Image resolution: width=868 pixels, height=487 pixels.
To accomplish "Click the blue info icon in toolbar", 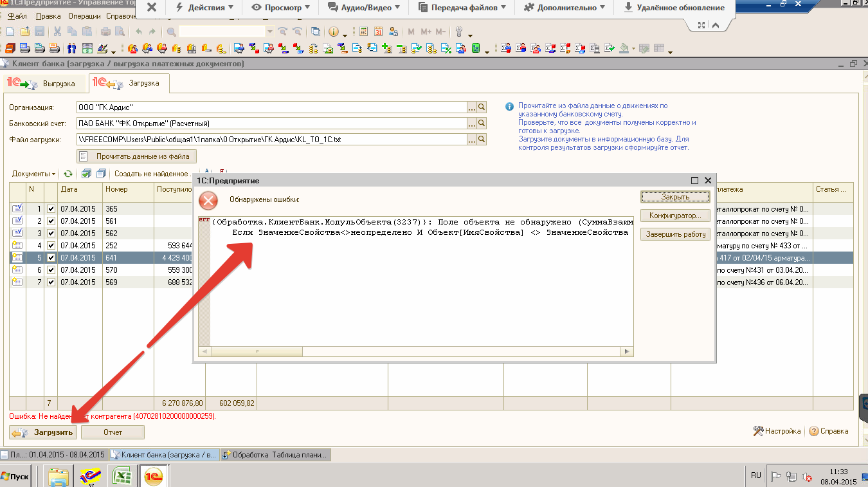I will (x=334, y=32).
